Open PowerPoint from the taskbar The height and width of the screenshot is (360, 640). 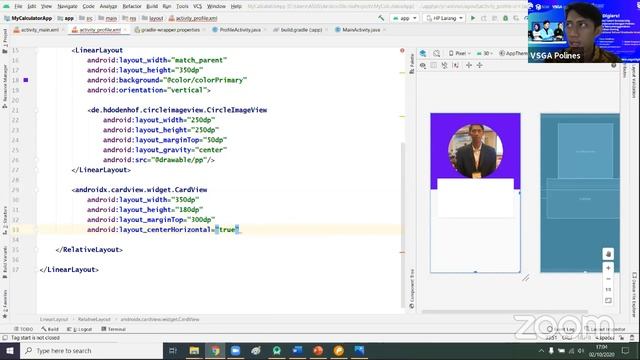318,351
